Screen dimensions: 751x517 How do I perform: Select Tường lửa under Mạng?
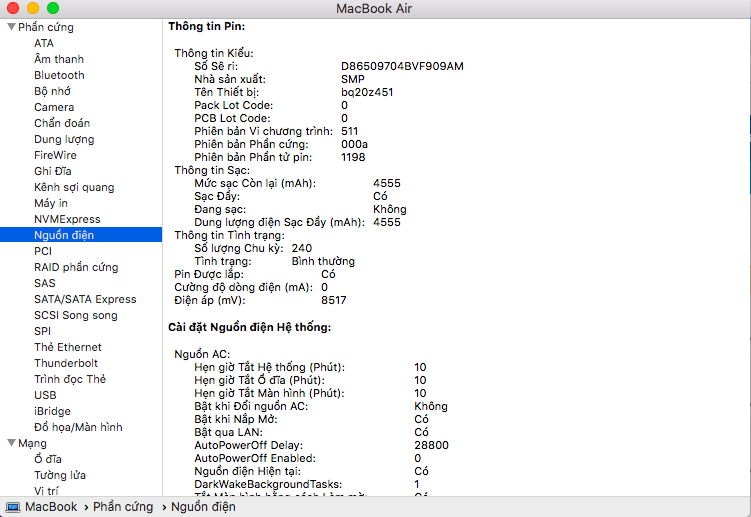pos(60,475)
